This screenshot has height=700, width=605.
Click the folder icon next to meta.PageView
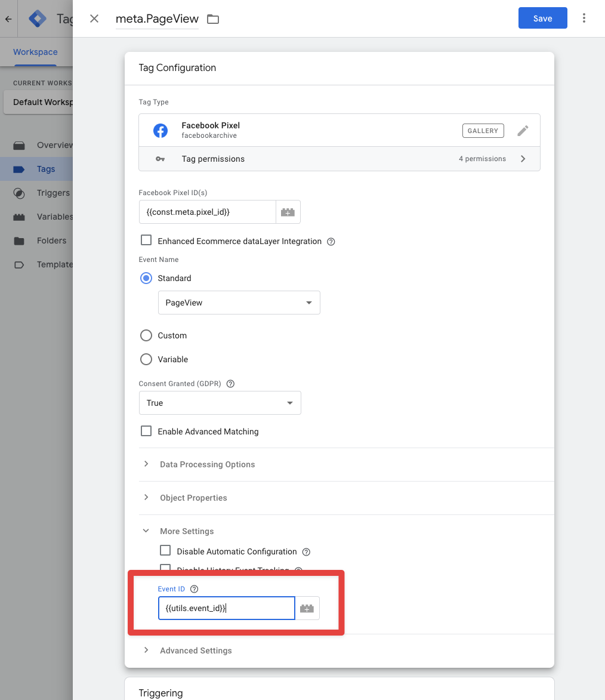(x=213, y=19)
